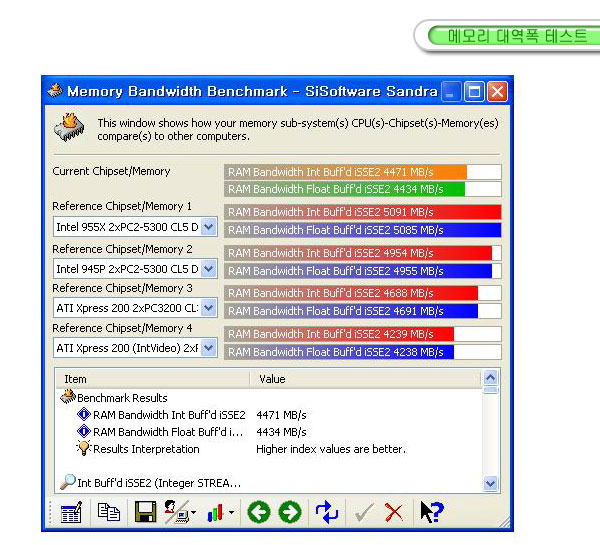Refresh the benchmark with the blue arrows icon

[326, 512]
